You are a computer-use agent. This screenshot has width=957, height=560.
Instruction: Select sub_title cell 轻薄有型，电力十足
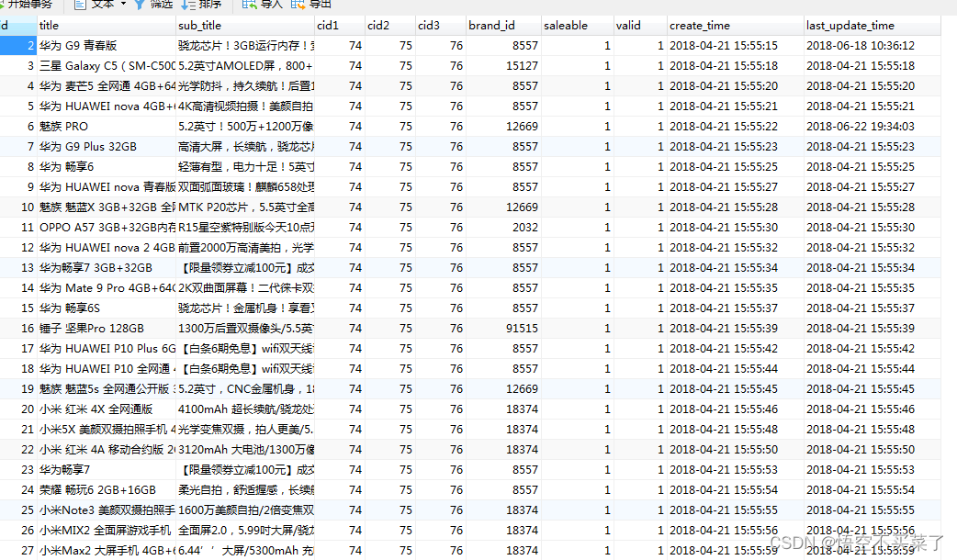click(x=245, y=166)
